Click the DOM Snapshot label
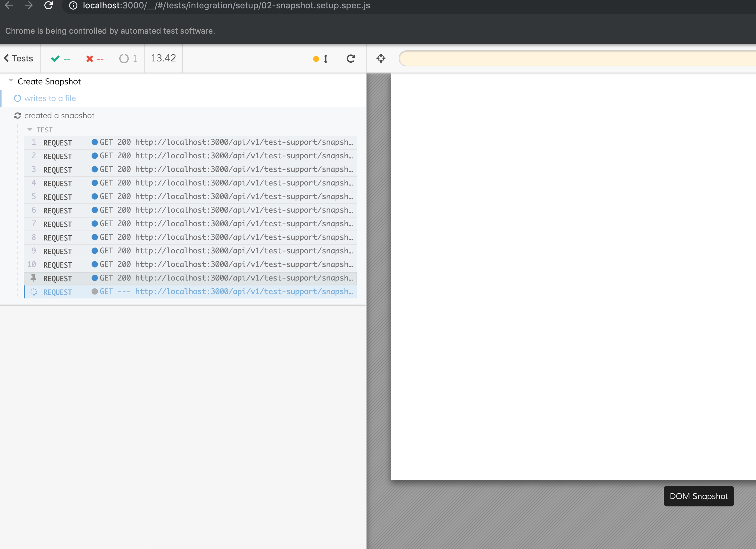756x549 pixels. (x=699, y=496)
